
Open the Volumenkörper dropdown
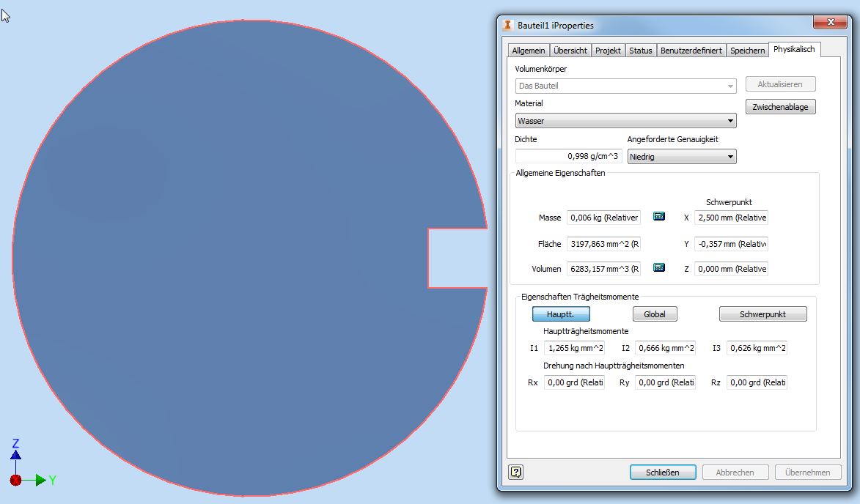[x=625, y=86]
